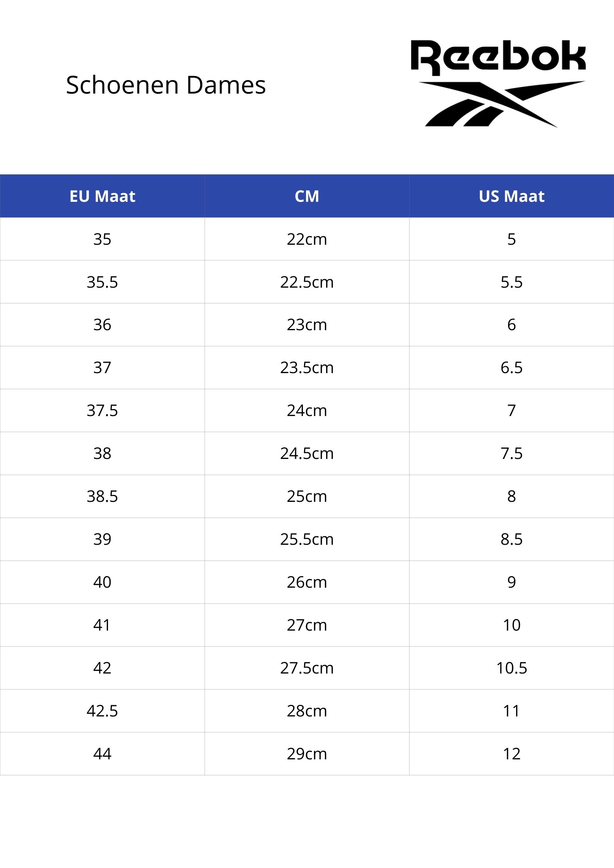The width and height of the screenshot is (614, 868).
Task: Click US size 9 cell
Action: coord(511,582)
